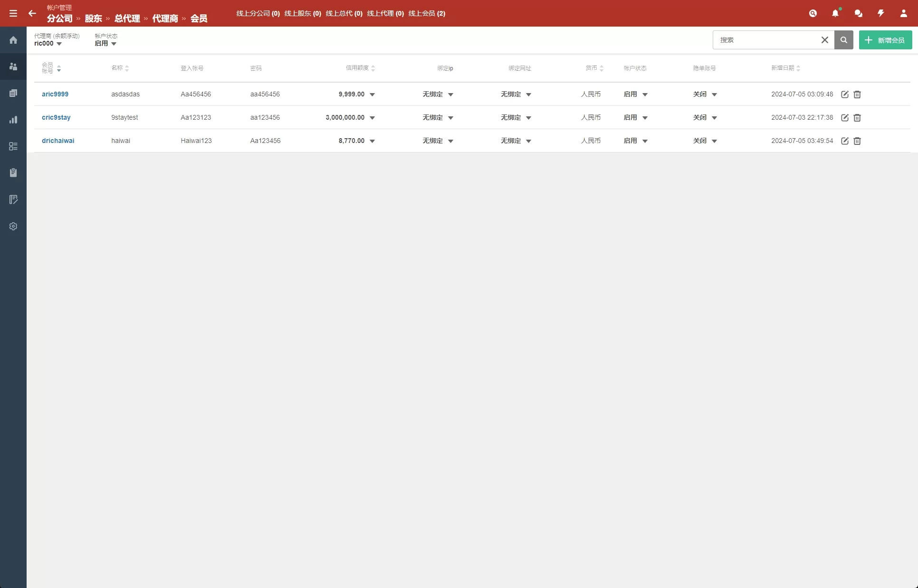Open account status dropdown for cric9stay

(x=636, y=117)
